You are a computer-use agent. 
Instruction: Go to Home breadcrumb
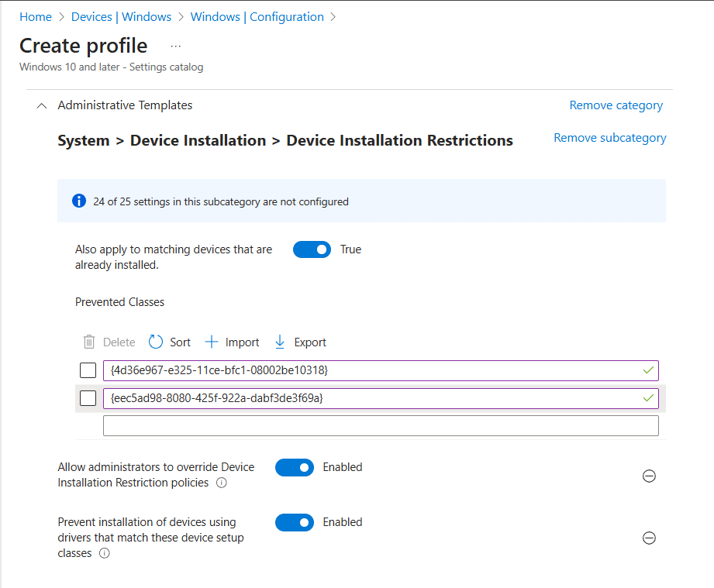35,16
